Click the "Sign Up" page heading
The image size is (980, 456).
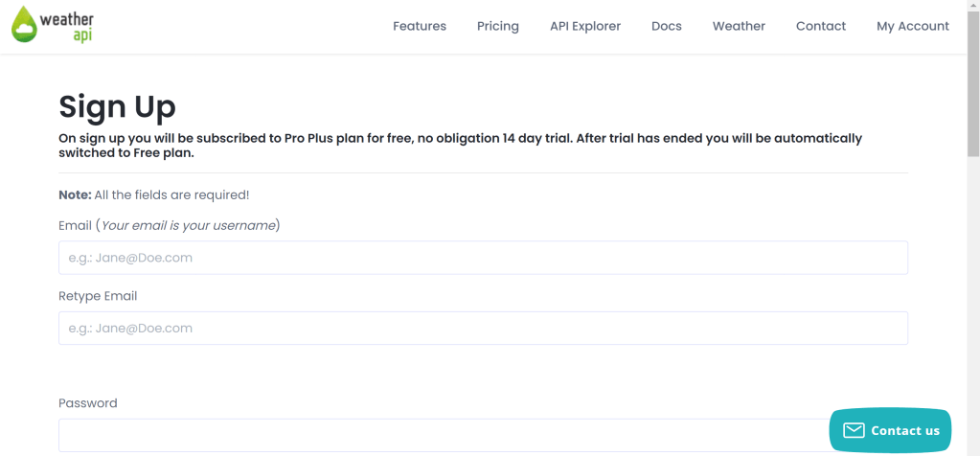pyautogui.click(x=117, y=106)
